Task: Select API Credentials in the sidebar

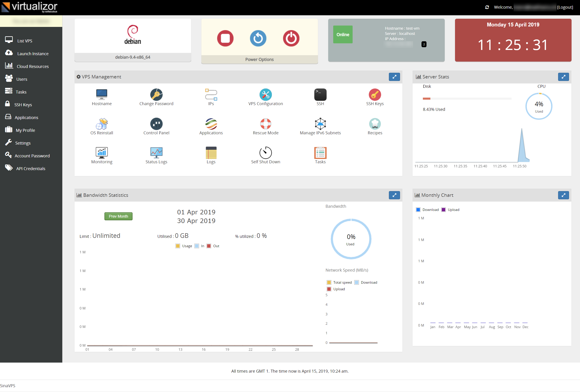Action: pos(31,169)
